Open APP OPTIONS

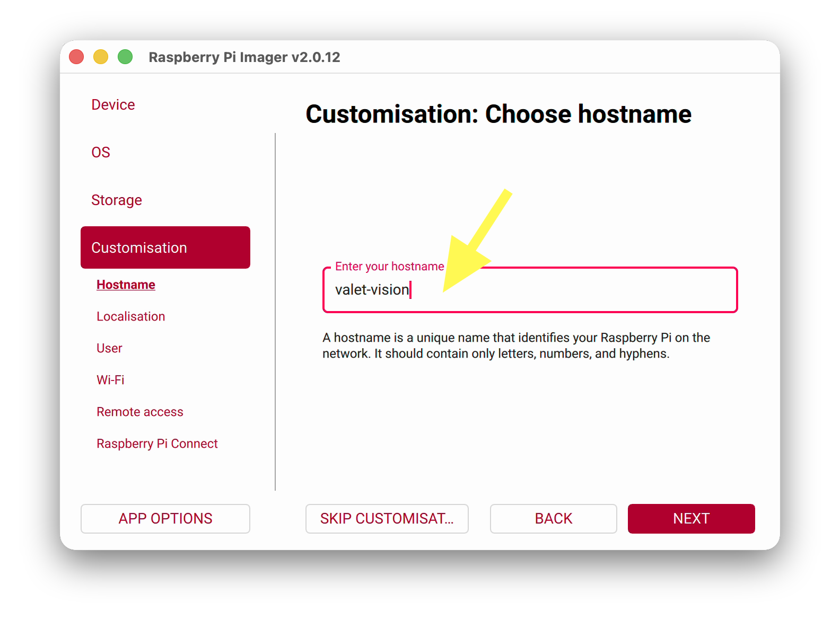pyautogui.click(x=165, y=518)
